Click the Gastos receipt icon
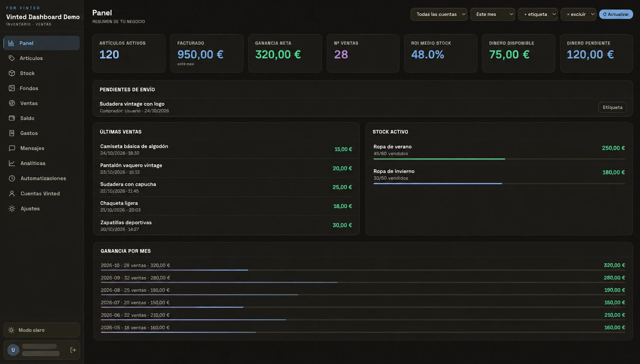This screenshot has height=364, width=640. coord(12,133)
